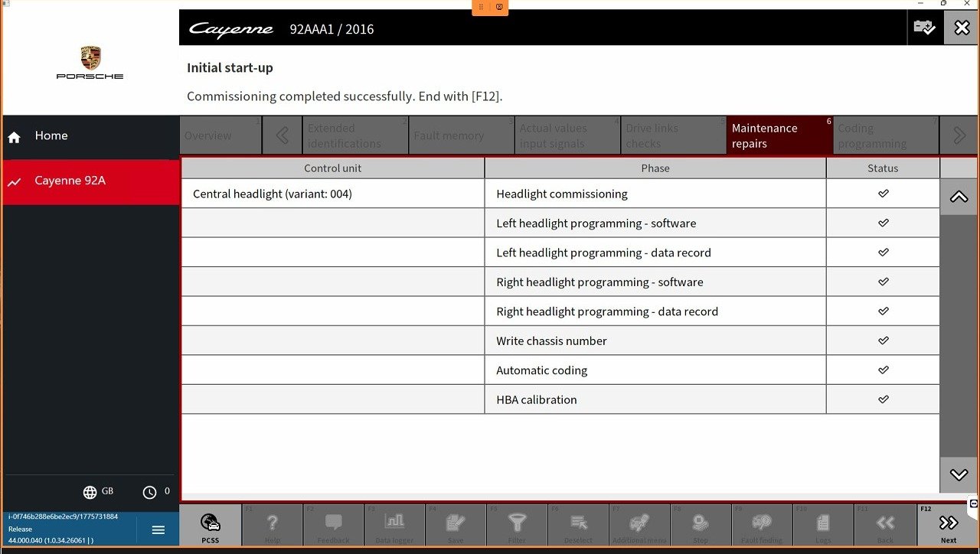The height and width of the screenshot is (554, 980).
Task: Click the vertical scrollbar track
Action: (x=959, y=337)
